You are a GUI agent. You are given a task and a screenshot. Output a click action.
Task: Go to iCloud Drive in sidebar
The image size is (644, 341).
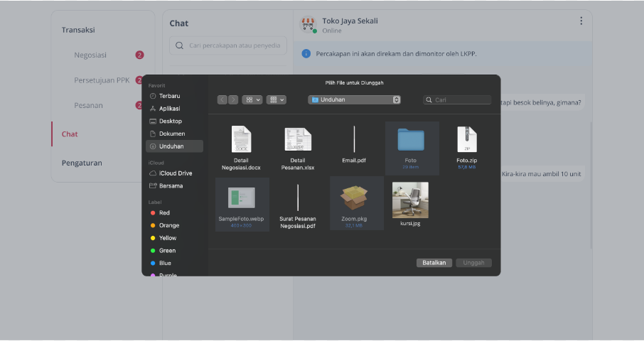click(174, 173)
